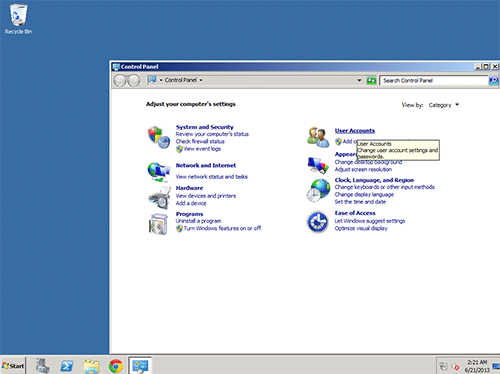Image resolution: width=500 pixels, height=374 pixels.
Task: Click the Control Panel title bar icon
Action: click(x=116, y=67)
